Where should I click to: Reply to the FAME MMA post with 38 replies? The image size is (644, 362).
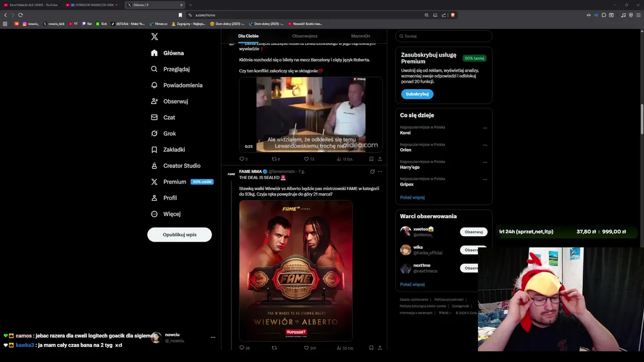pyautogui.click(x=242, y=348)
